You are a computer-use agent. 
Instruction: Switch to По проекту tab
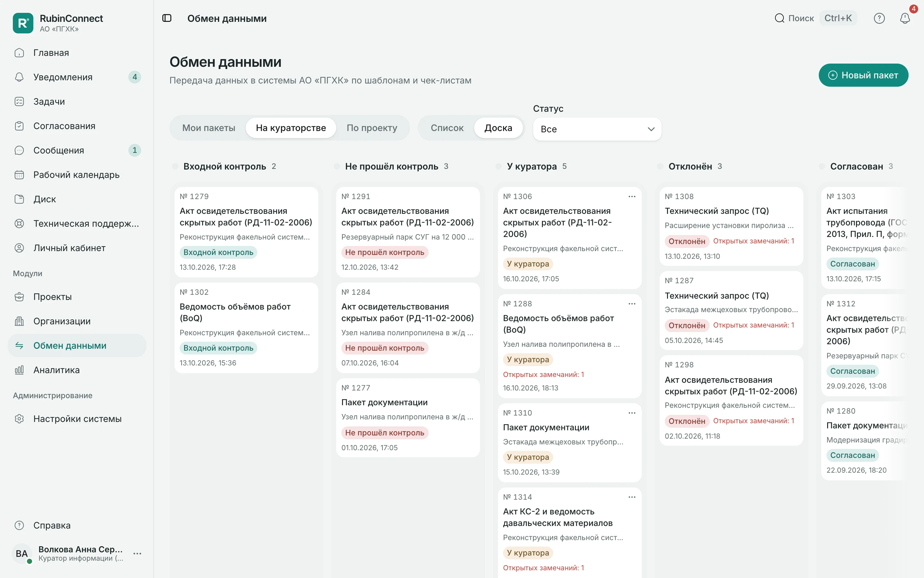tap(372, 128)
